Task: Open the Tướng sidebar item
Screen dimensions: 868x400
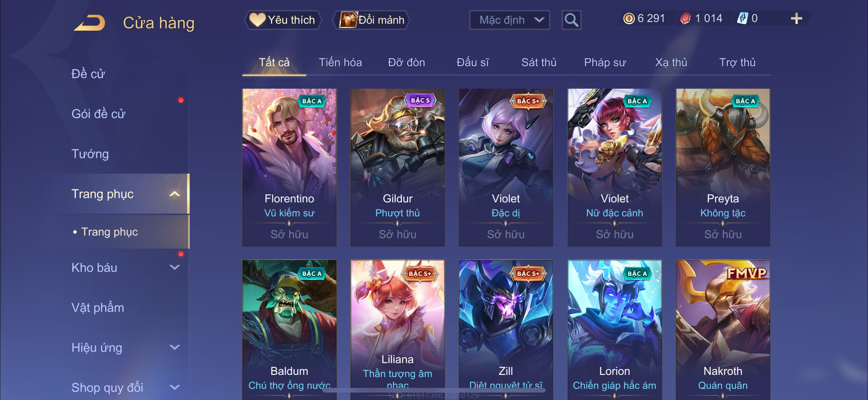Action: pos(90,154)
